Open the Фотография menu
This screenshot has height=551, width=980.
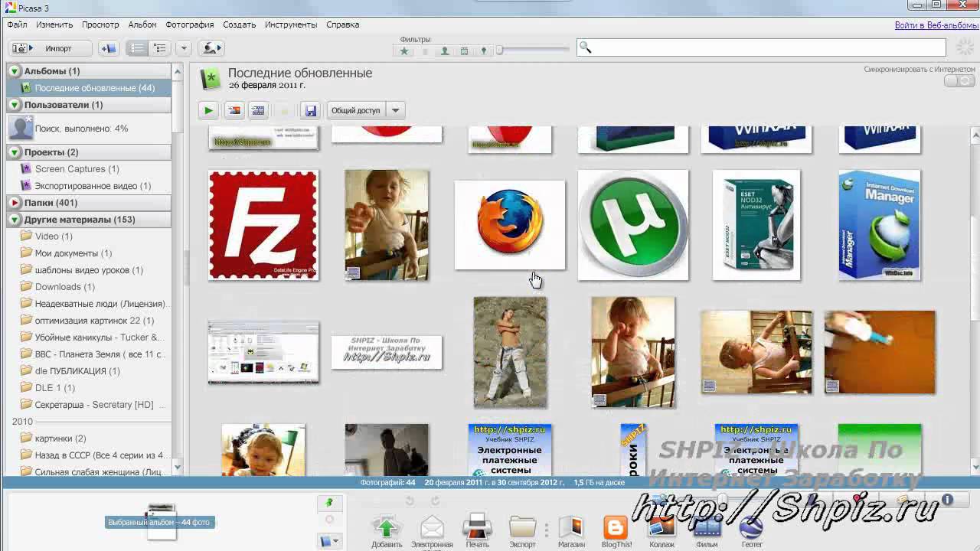click(x=190, y=24)
